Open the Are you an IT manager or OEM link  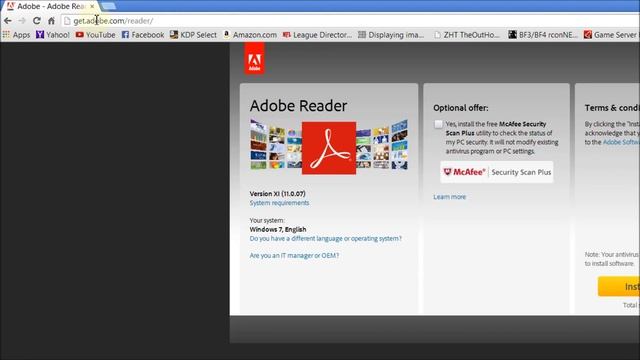(x=294, y=256)
